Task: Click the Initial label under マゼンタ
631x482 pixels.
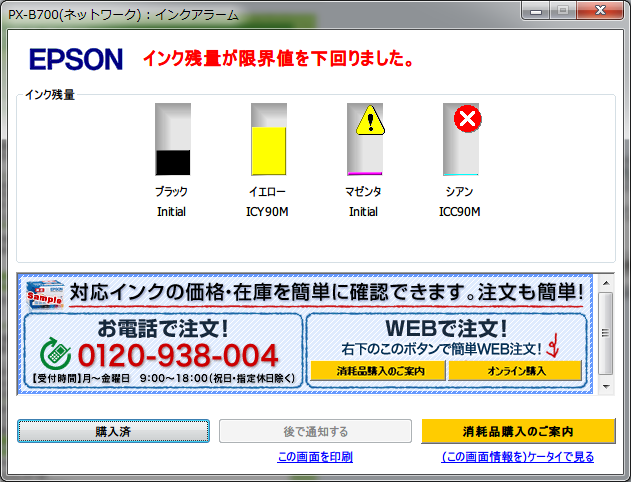Action: coord(363,212)
